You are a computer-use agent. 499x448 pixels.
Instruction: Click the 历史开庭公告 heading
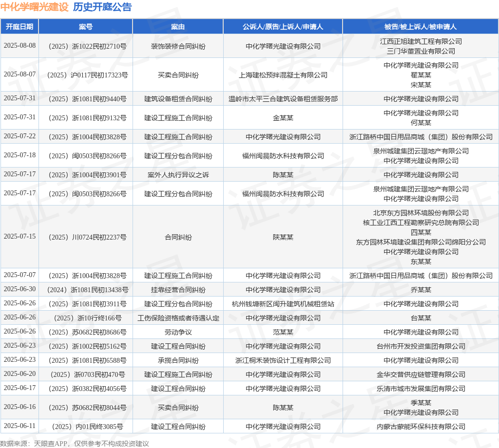[102, 7]
